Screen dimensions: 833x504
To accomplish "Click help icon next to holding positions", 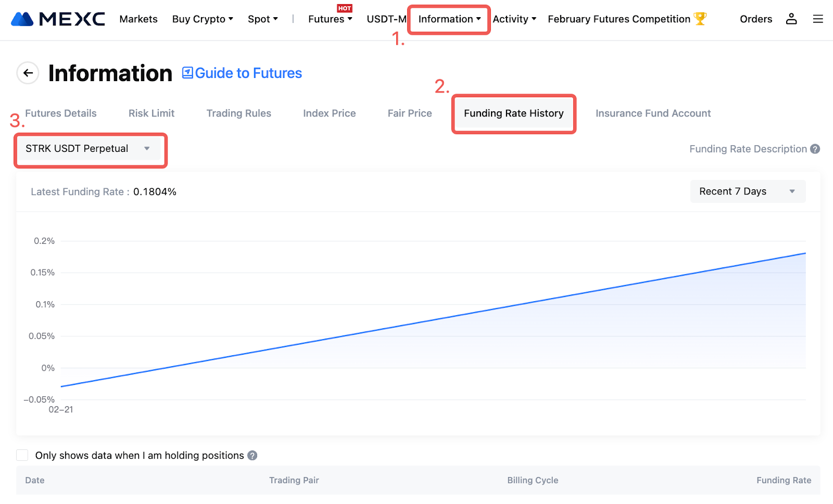I will 253,456.
